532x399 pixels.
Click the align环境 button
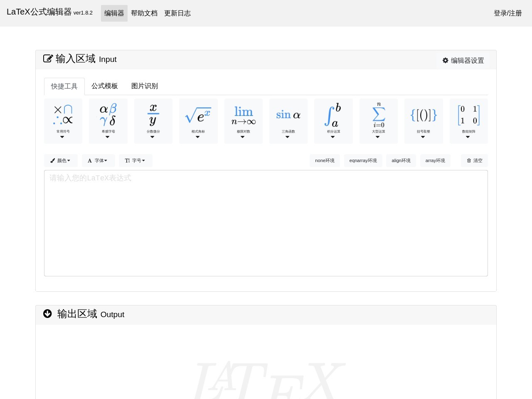tap(401, 160)
